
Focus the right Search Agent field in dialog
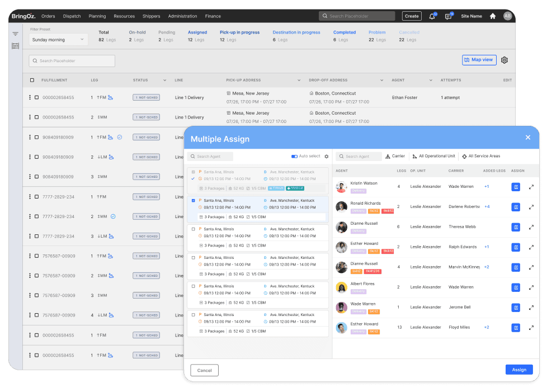click(x=359, y=156)
